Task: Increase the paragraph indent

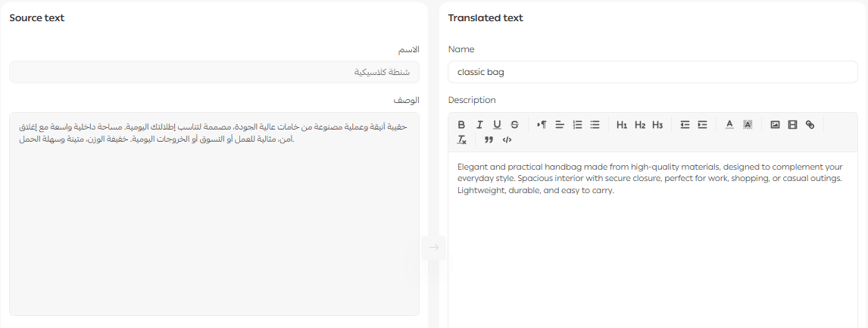Action: tap(702, 125)
